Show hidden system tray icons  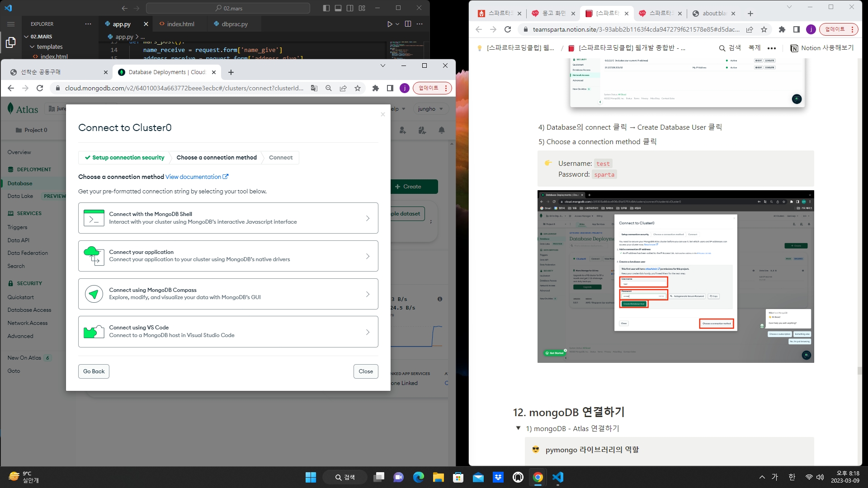pyautogui.click(x=762, y=477)
